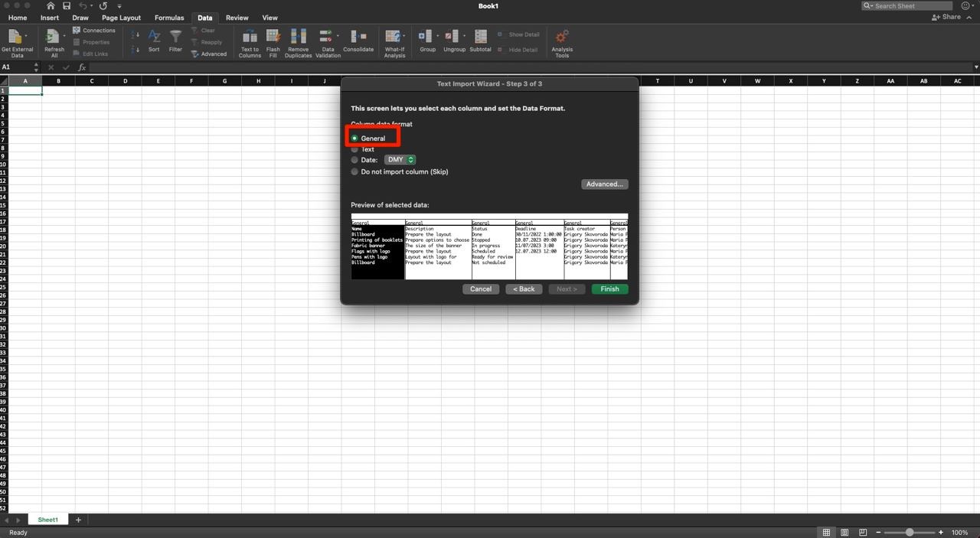
Task: Open the Page Layout tab
Action: pyautogui.click(x=121, y=18)
